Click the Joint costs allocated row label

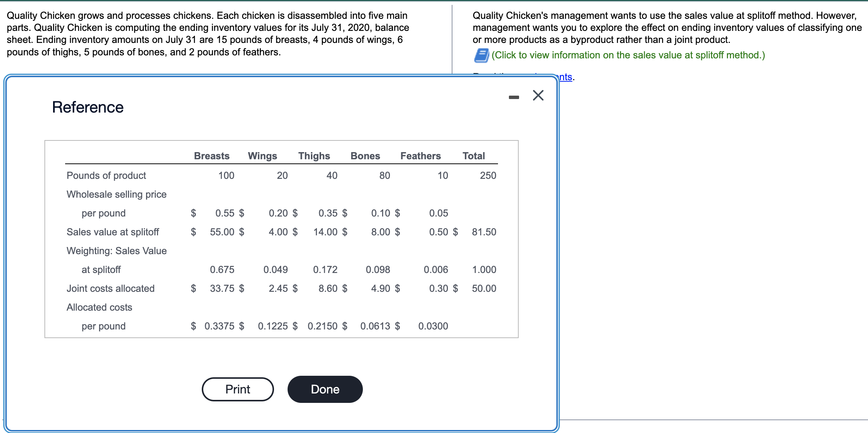click(x=110, y=288)
